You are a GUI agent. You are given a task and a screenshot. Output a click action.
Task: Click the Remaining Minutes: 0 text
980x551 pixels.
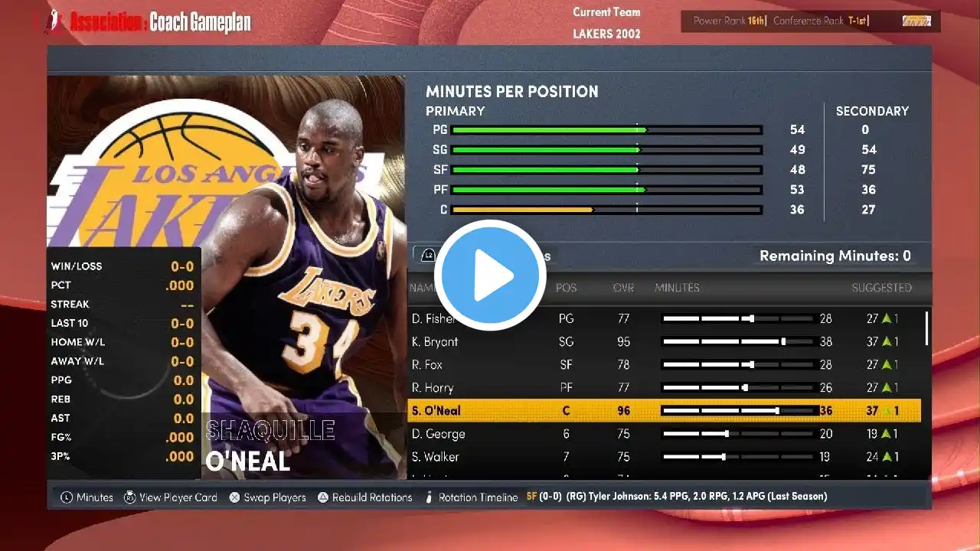(835, 256)
